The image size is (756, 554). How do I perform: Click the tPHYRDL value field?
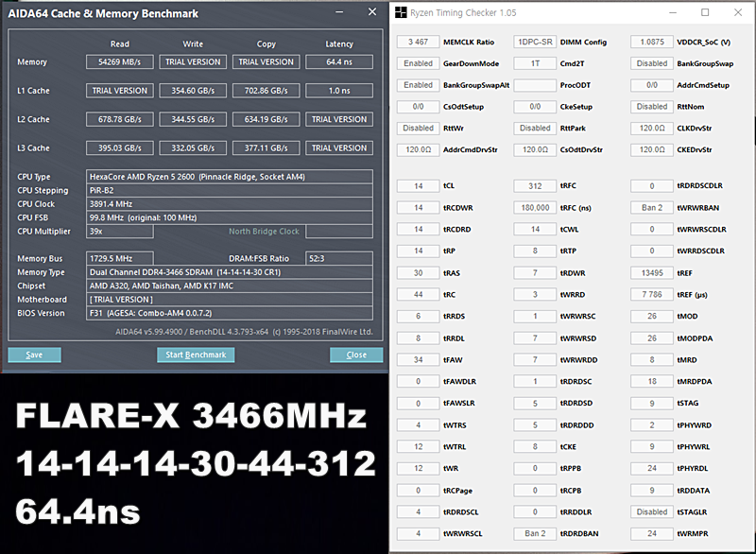652,468
